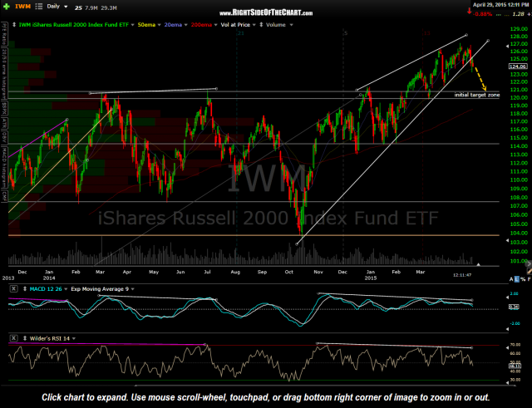Open Exp Moving Average 9 dropdown
This screenshot has width=532, height=408.
pyautogui.click(x=132, y=289)
